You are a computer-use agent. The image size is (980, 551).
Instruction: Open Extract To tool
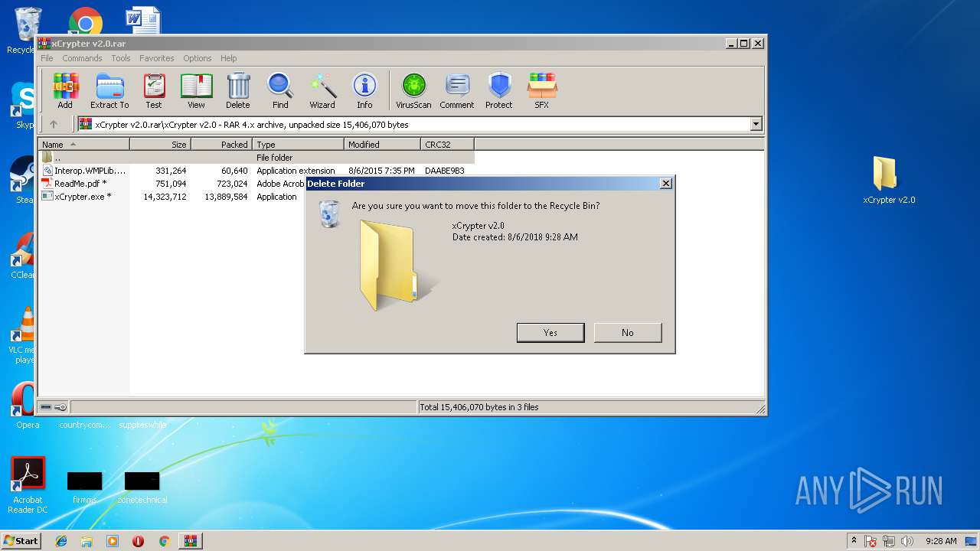point(109,91)
